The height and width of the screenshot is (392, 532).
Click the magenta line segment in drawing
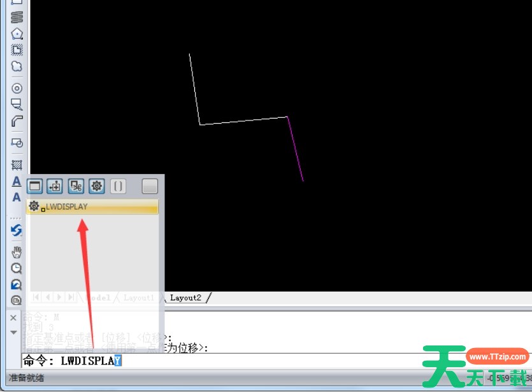296,149
